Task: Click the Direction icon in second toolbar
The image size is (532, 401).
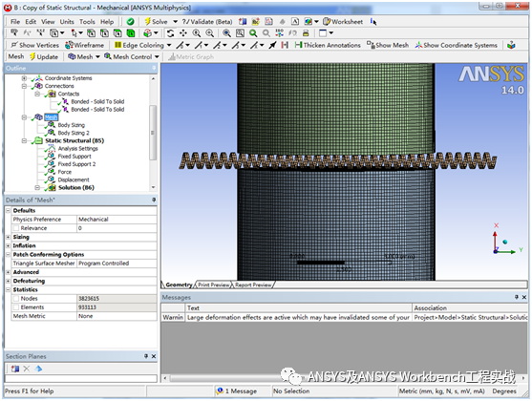Action: (27, 33)
